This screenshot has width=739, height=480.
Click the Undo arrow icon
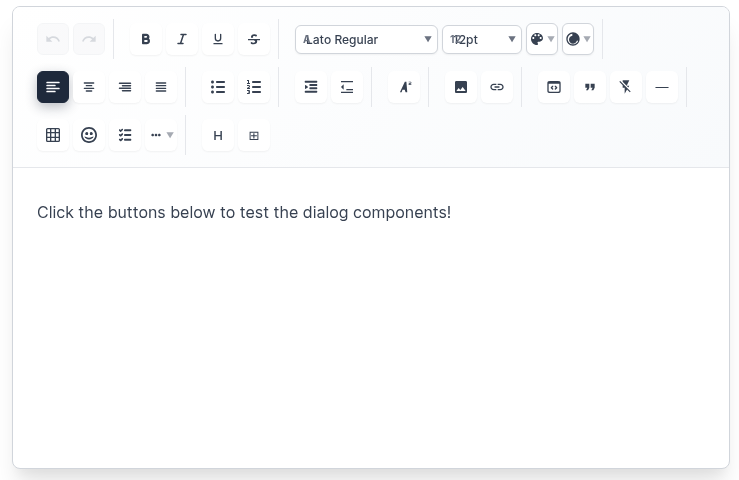coord(53,39)
